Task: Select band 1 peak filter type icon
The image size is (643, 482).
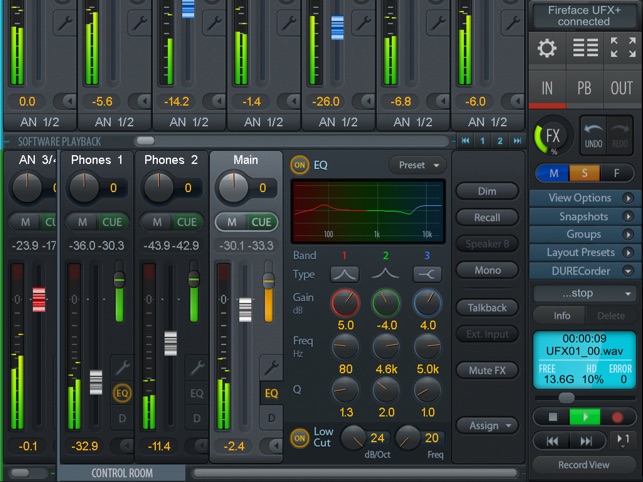Action: pos(345,274)
